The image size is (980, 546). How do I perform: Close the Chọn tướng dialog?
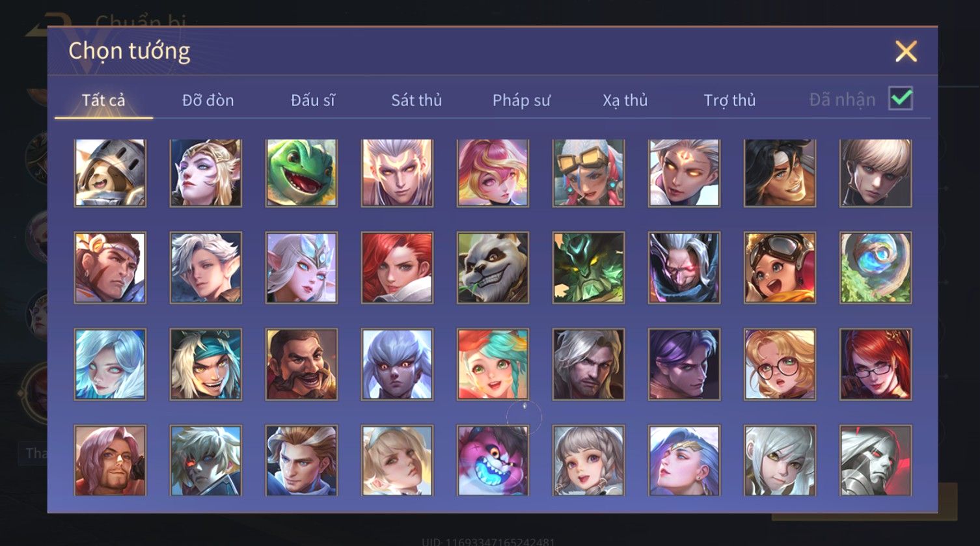pos(906,51)
